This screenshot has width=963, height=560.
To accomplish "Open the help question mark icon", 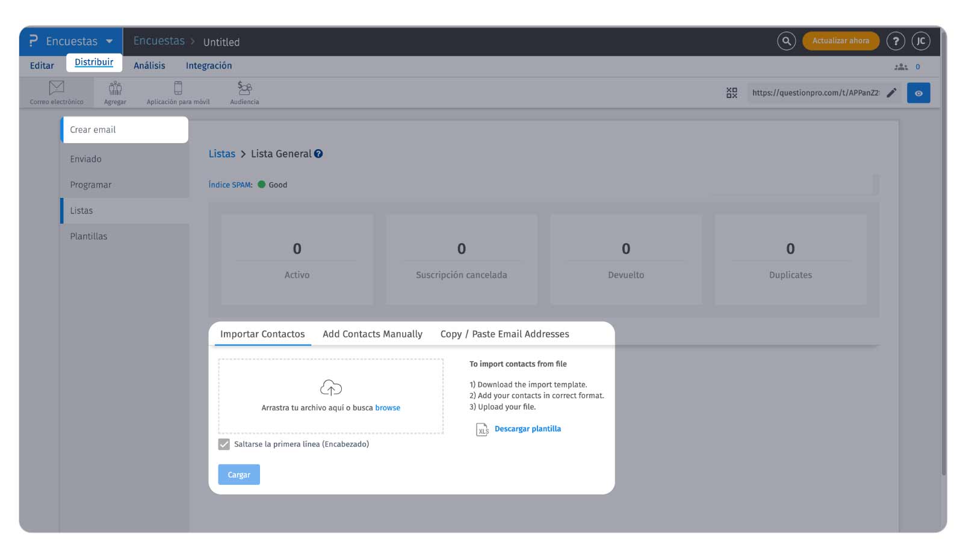I will [x=896, y=41].
